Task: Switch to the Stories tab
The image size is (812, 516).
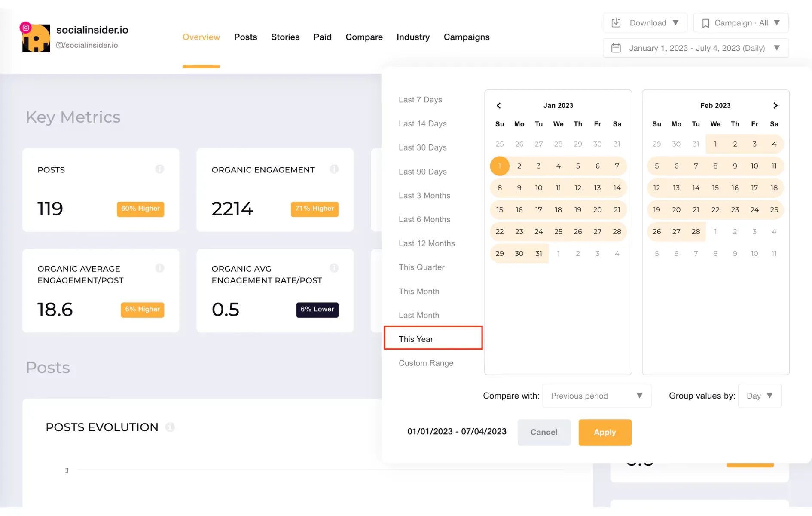Action: point(285,37)
